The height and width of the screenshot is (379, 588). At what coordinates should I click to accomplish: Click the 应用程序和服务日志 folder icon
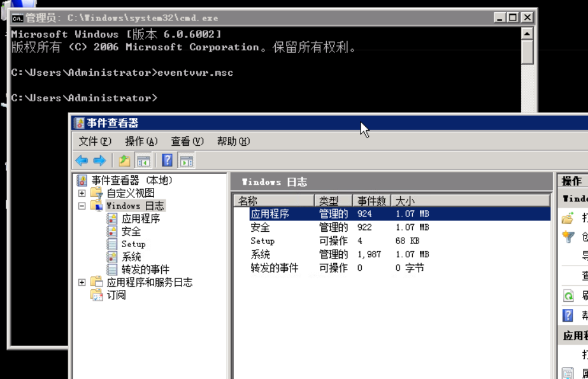click(x=97, y=282)
